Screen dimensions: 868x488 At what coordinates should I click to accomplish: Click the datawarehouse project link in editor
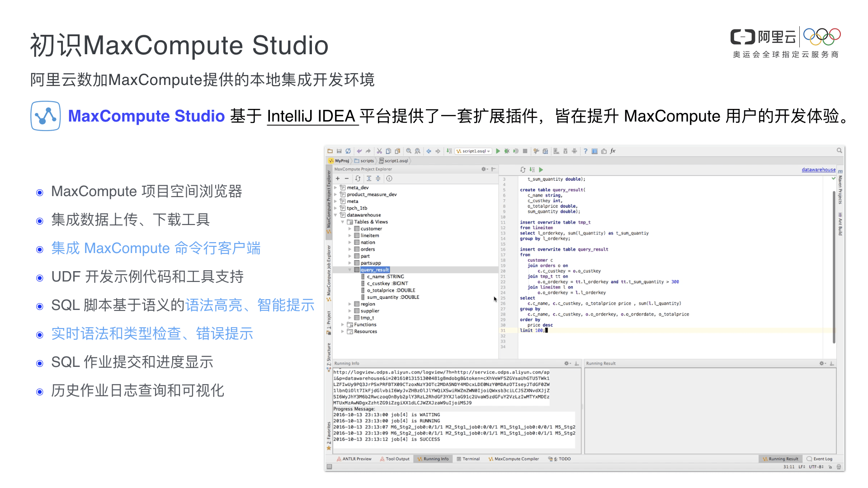coord(818,170)
